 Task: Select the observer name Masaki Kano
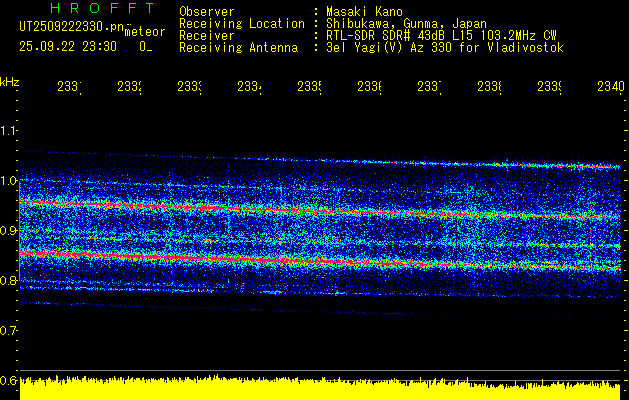click(364, 12)
